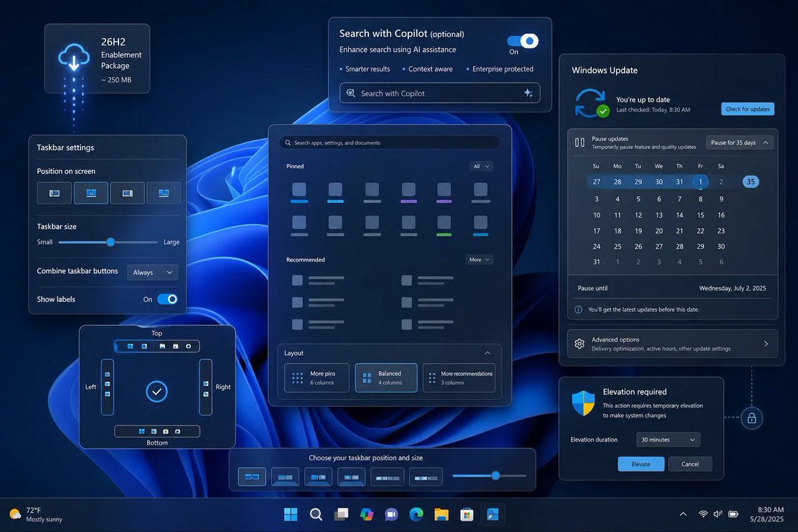
Task: Select the Right taskbar position preview
Action: coord(206,387)
